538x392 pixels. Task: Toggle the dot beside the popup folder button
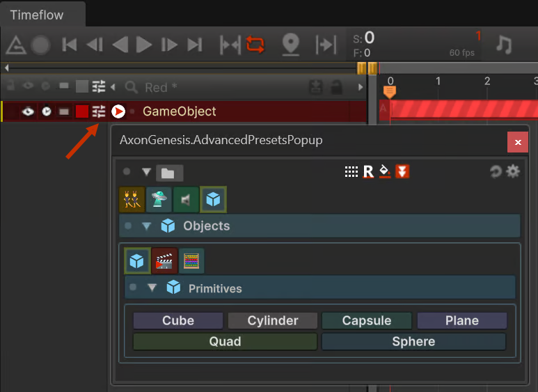(x=127, y=171)
